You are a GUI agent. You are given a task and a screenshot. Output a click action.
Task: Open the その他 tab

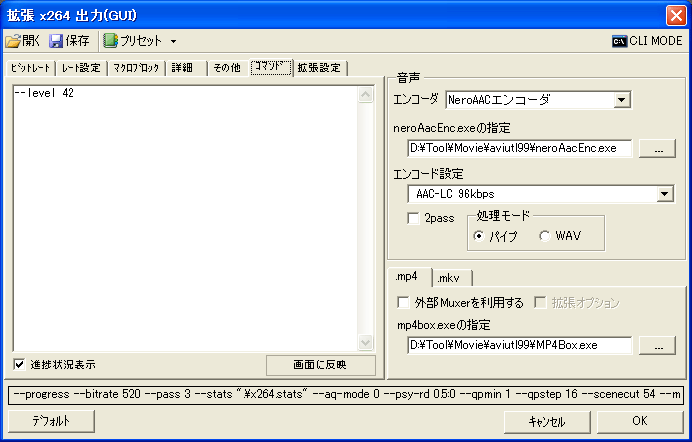click(x=227, y=67)
